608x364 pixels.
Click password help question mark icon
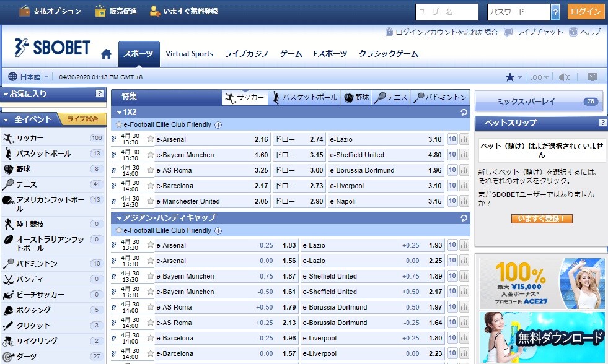pyautogui.click(x=555, y=12)
